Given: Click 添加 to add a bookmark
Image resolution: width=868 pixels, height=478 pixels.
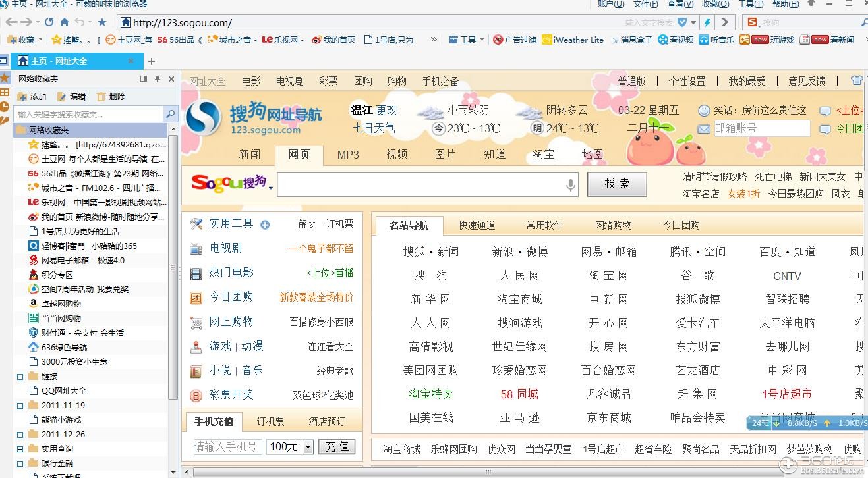Looking at the screenshot, I should point(32,96).
